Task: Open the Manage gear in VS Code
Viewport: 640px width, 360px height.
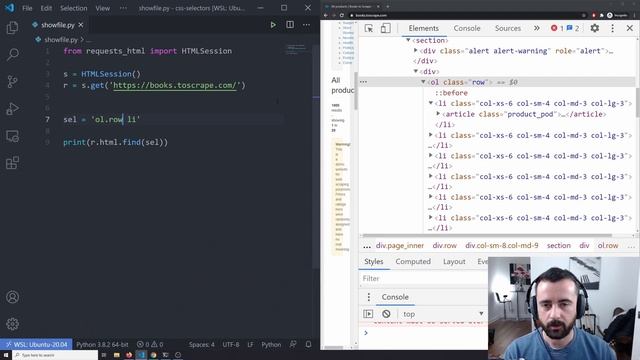Action: [x=12, y=324]
